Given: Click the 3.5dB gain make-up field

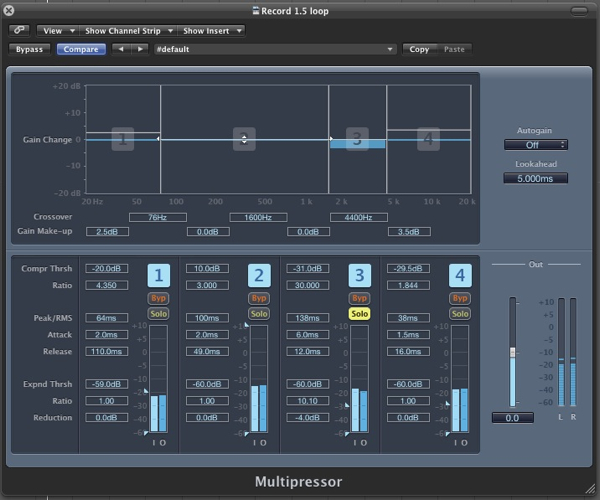Looking at the screenshot, I should pyautogui.click(x=409, y=231).
